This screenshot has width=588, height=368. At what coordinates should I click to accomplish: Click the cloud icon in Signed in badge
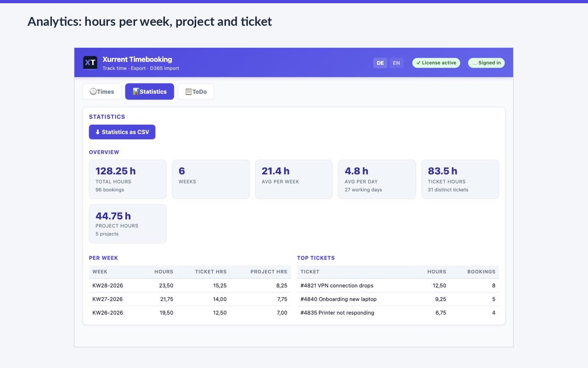point(475,63)
